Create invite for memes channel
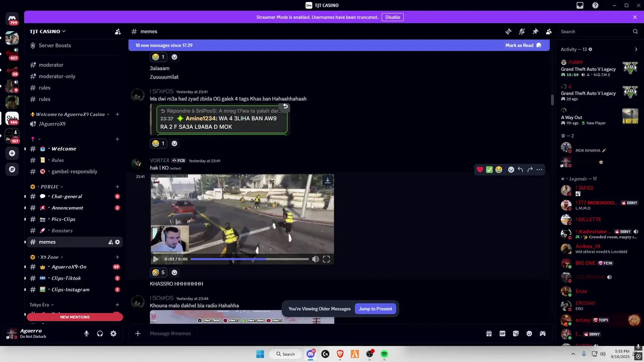Screen dimensions: 644x362 pos(110,242)
